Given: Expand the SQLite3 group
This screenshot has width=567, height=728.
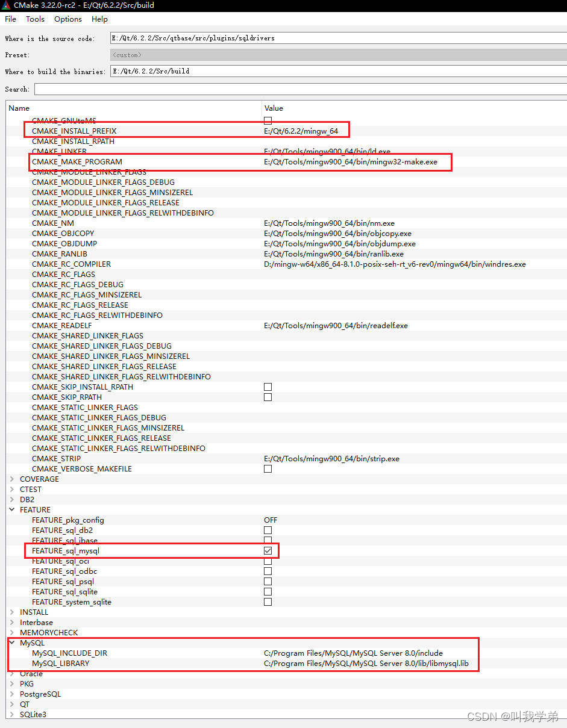Looking at the screenshot, I should (13, 714).
